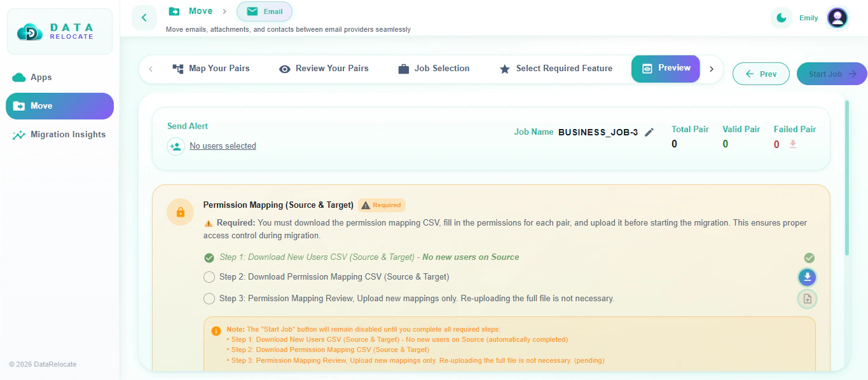The width and height of the screenshot is (868, 380).
Task: Go to Select Required Feature step
Action: click(x=556, y=69)
